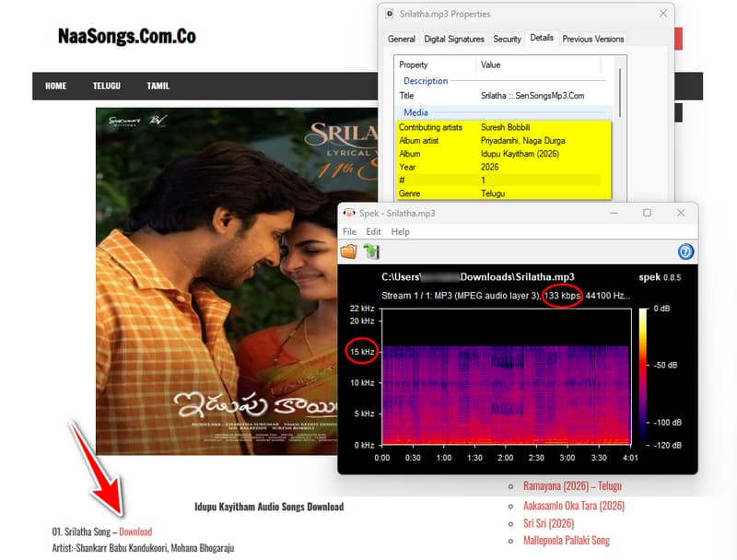This screenshot has width=737, height=560.
Task: Click the spectrogram display in Spek
Action: [506, 377]
